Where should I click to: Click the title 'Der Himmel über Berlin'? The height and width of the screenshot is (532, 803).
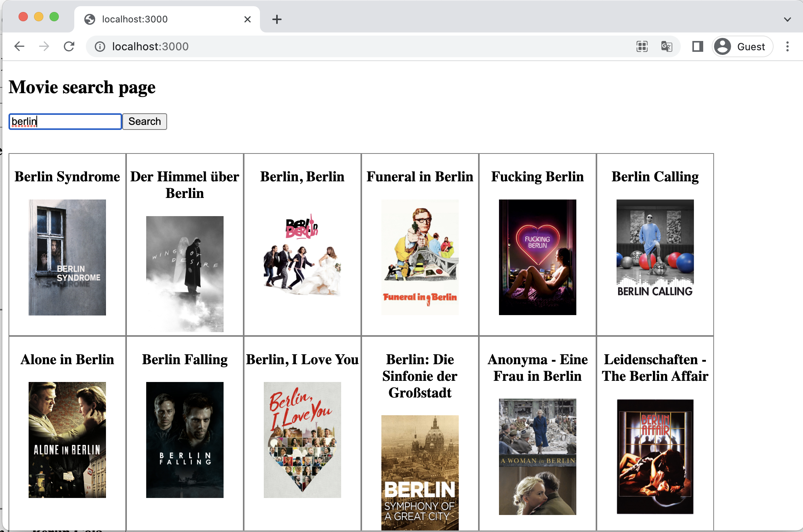(185, 185)
